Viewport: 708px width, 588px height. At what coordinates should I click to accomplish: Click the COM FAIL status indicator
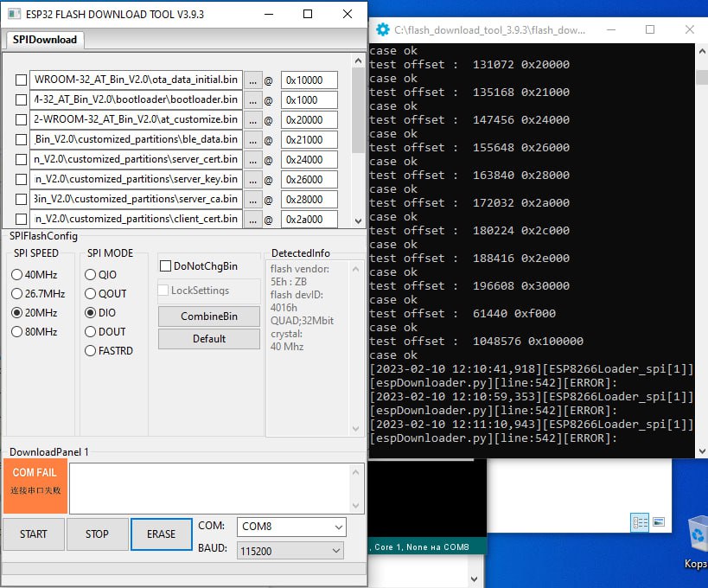pyautogui.click(x=35, y=486)
